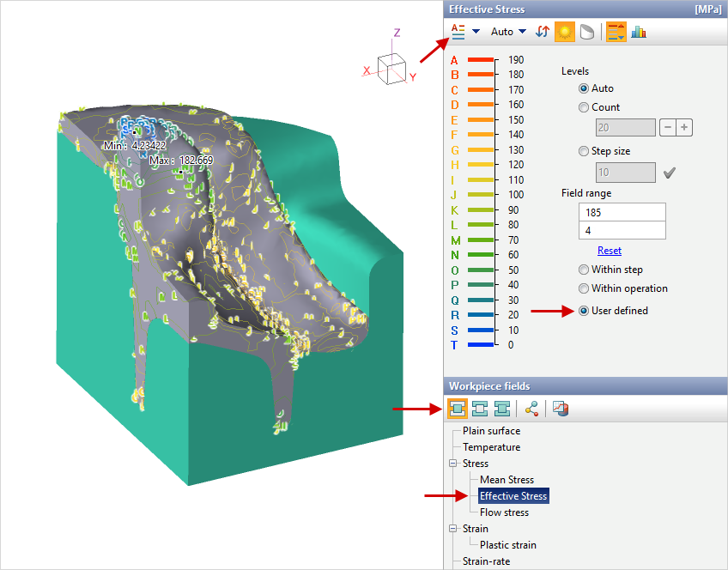Choose the Step size radio option
The height and width of the screenshot is (570, 728).
coord(584,151)
